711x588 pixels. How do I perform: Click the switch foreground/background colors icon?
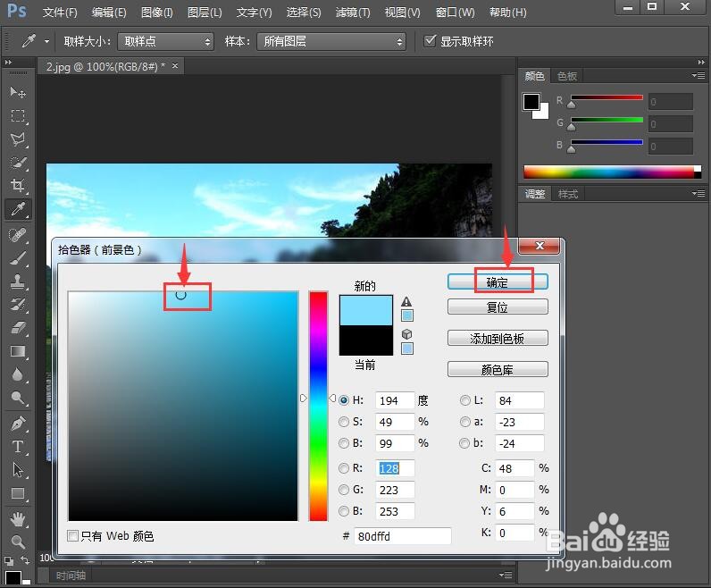pos(25,561)
